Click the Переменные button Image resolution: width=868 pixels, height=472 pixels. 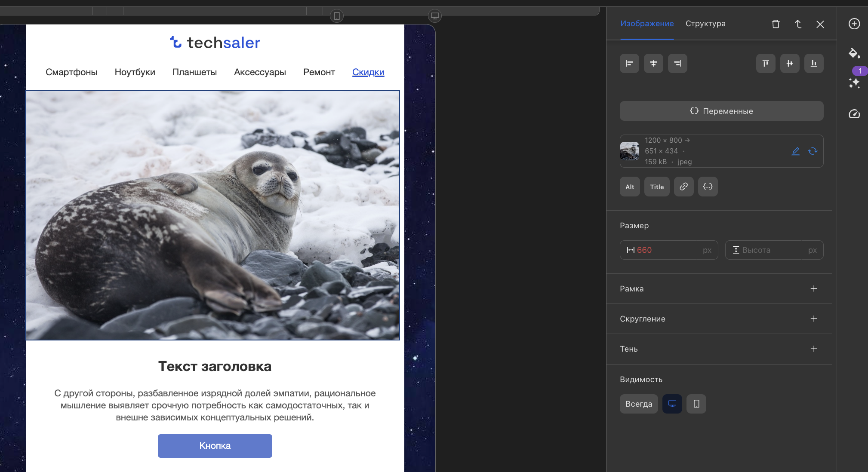pyautogui.click(x=721, y=111)
